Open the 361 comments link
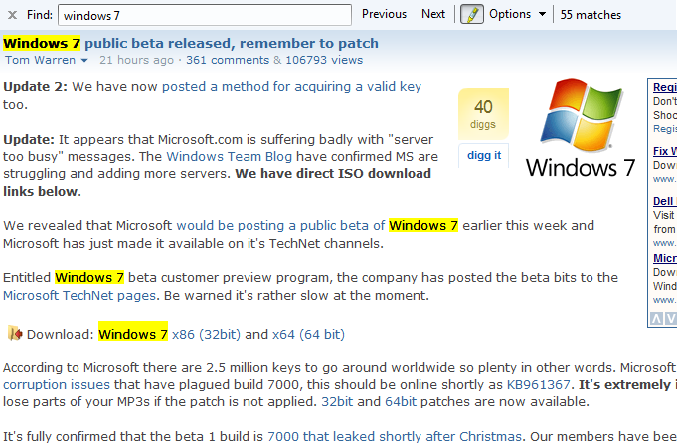The width and height of the screenshot is (677, 444). pyautogui.click(x=228, y=60)
